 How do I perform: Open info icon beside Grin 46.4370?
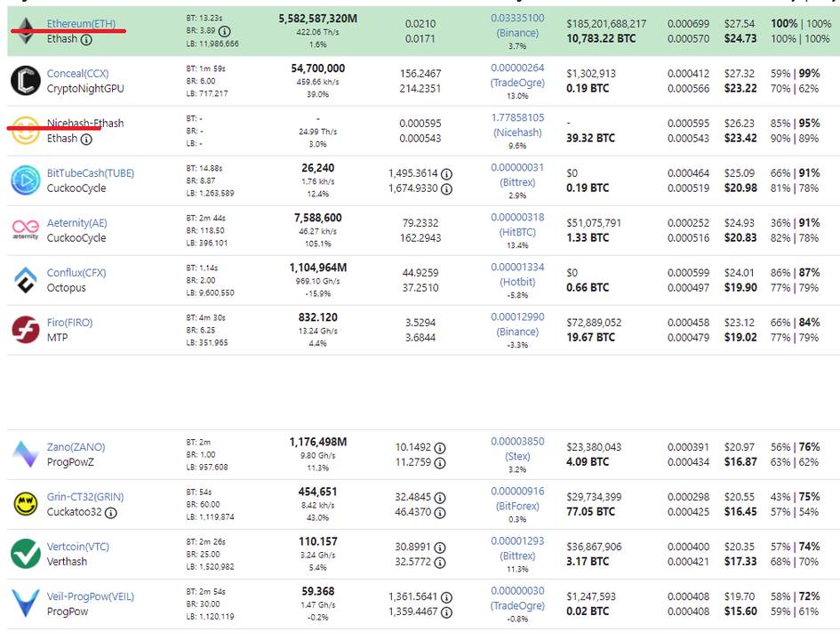[440, 513]
